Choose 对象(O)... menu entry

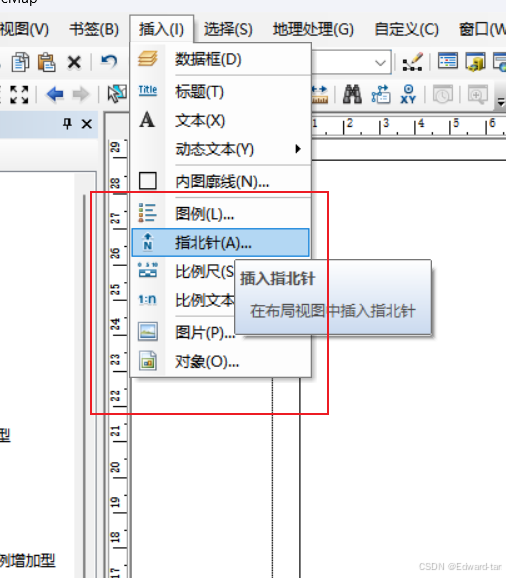click(220, 362)
